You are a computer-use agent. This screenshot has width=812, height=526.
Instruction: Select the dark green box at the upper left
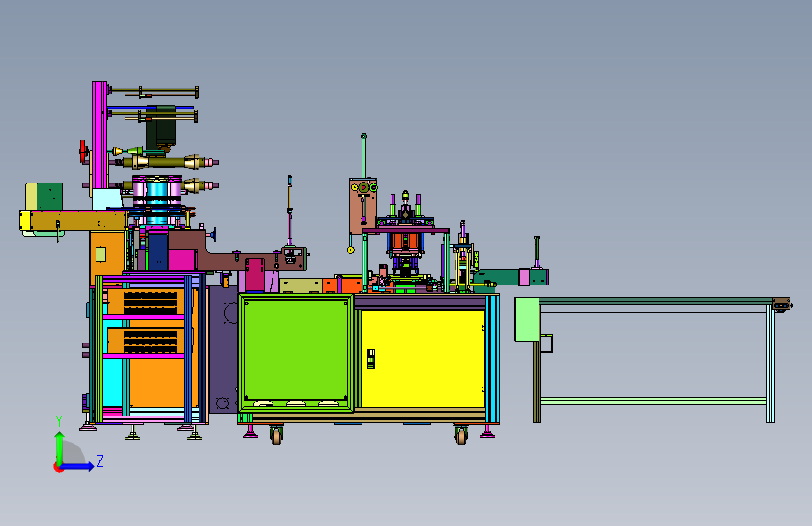[50, 197]
